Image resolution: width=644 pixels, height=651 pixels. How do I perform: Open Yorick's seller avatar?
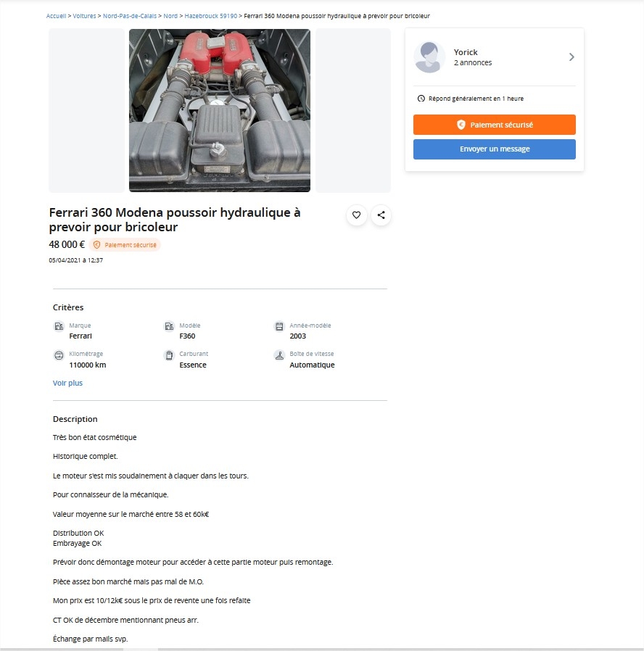[429, 57]
